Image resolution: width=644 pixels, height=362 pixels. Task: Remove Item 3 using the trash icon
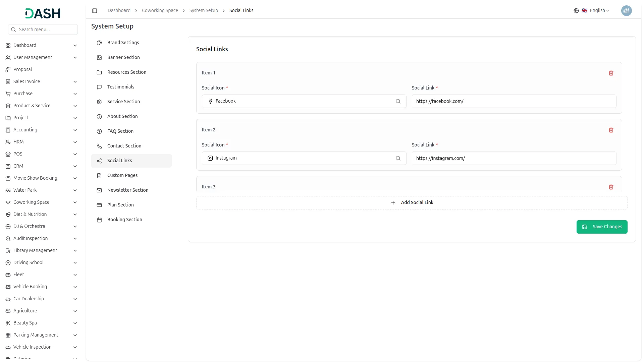pyautogui.click(x=611, y=187)
